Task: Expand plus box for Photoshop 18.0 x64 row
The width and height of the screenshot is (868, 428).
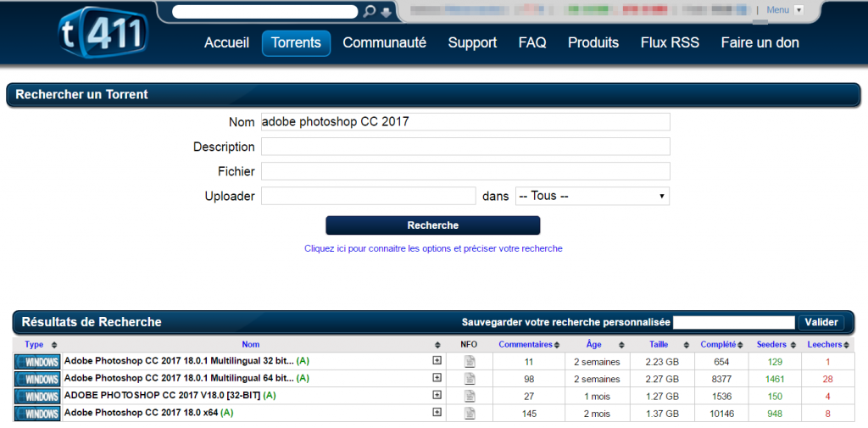Action: click(437, 412)
